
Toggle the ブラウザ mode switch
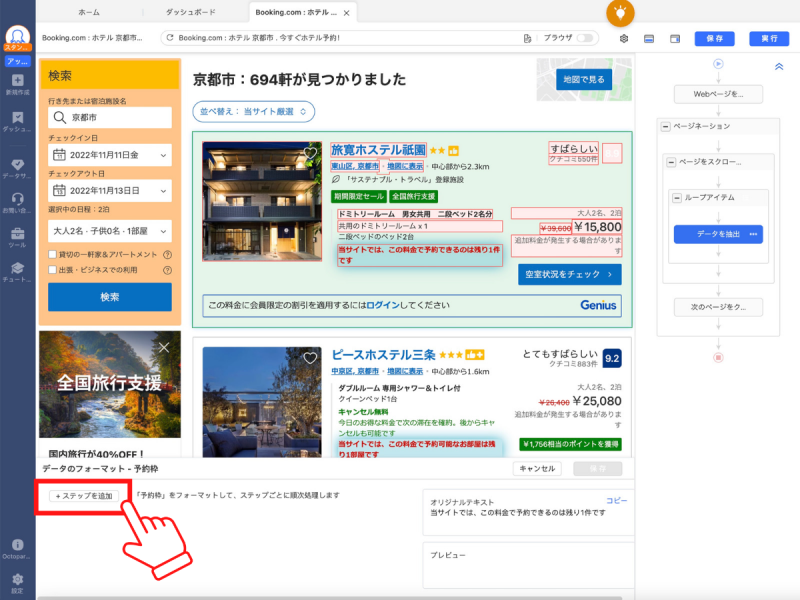point(585,38)
